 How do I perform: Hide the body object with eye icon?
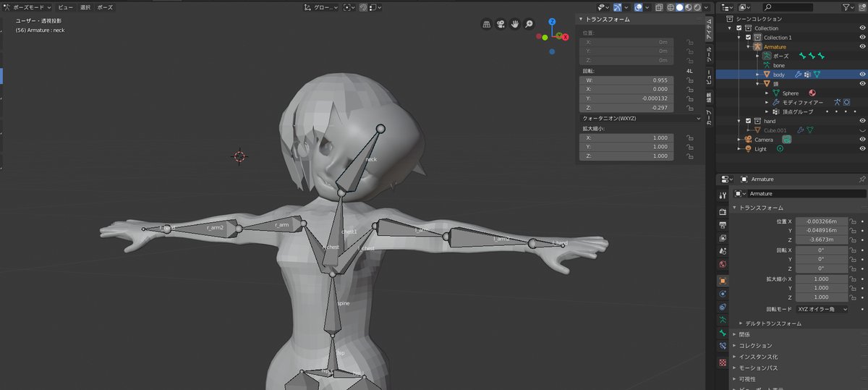click(x=862, y=75)
